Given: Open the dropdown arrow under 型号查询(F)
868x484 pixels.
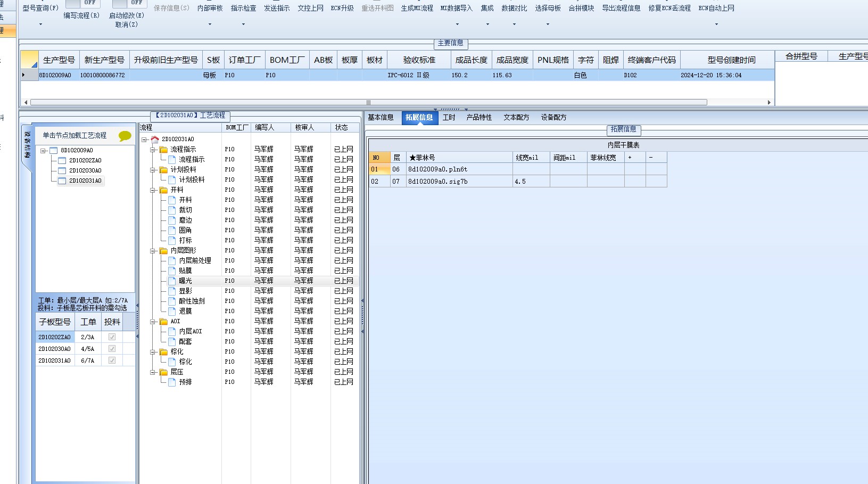Looking at the screenshot, I should (40, 24).
